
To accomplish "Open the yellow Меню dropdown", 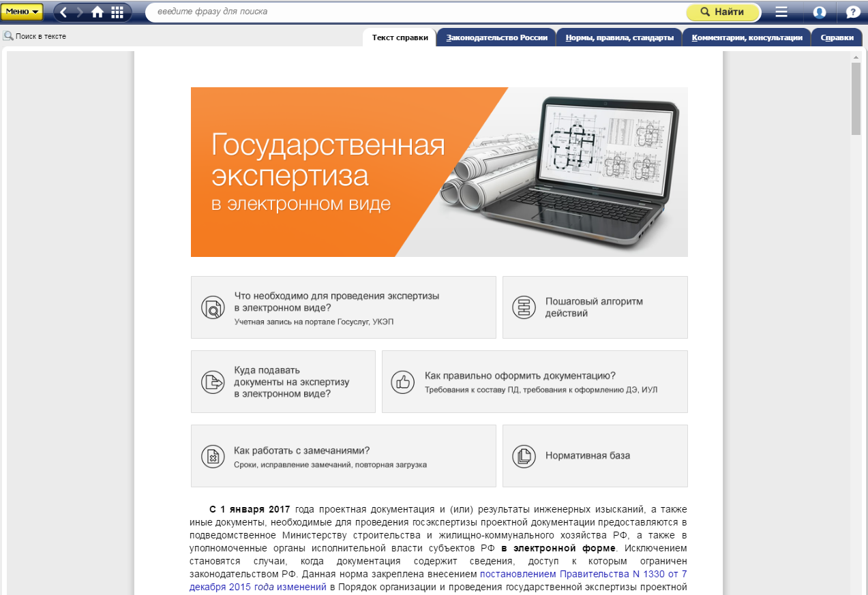I will point(23,12).
